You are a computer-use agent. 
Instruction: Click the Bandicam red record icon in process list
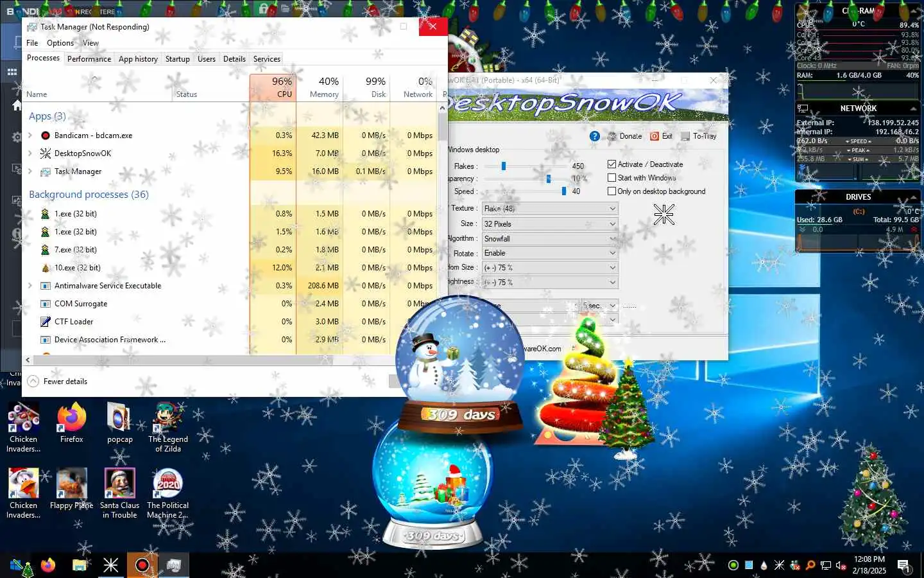point(46,136)
